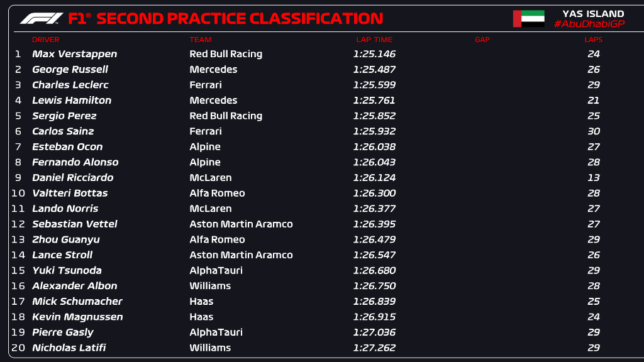Click the UAE flag icon

[528, 19]
